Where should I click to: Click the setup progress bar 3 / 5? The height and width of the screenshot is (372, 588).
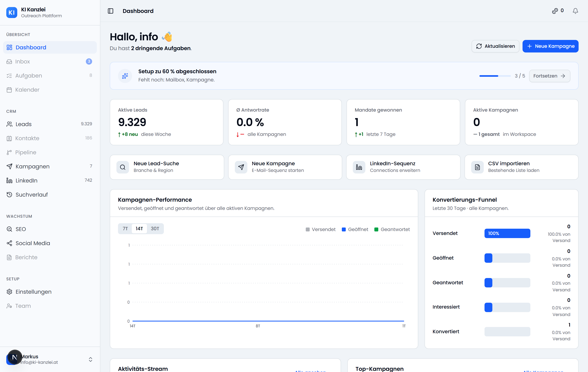click(x=495, y=76)
